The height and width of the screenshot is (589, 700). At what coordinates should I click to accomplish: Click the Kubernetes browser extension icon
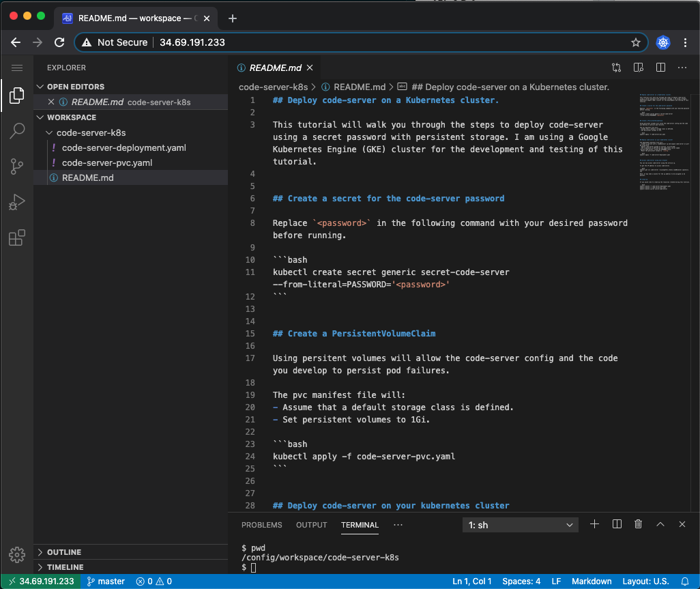coord(663,42)
